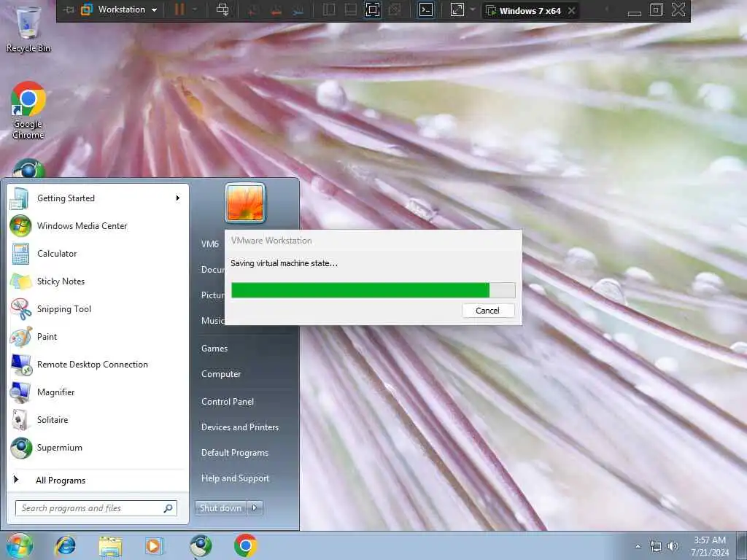Revert the VM to previous snapshot
The image size is (747, 560).
276,10
